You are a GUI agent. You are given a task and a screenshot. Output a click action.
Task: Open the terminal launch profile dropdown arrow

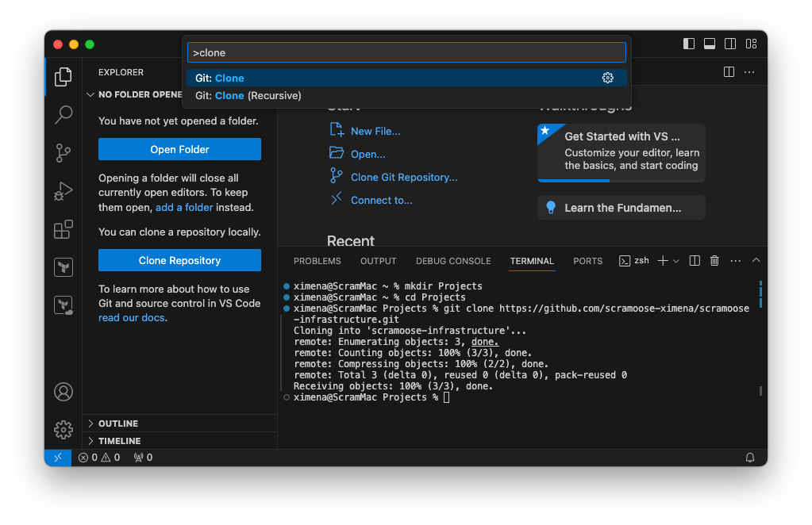point(675,261)
